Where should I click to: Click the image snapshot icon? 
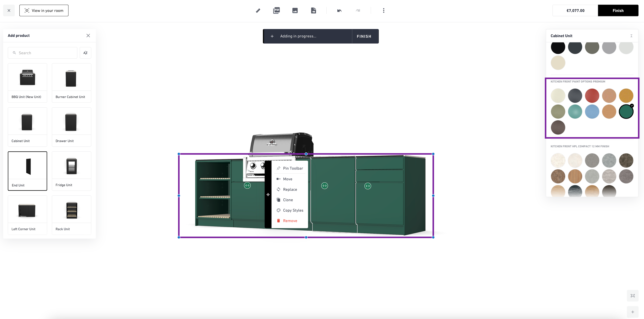pyautogui.click(x=295, y=10)
